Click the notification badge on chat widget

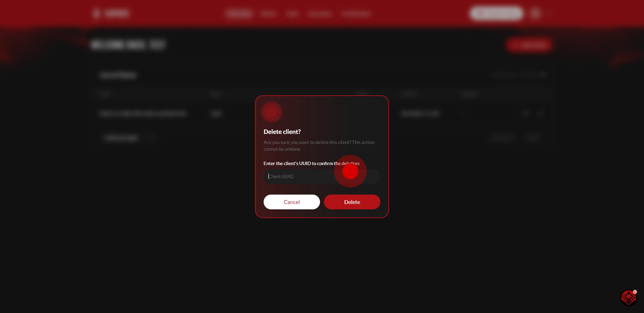pos(635,292)
